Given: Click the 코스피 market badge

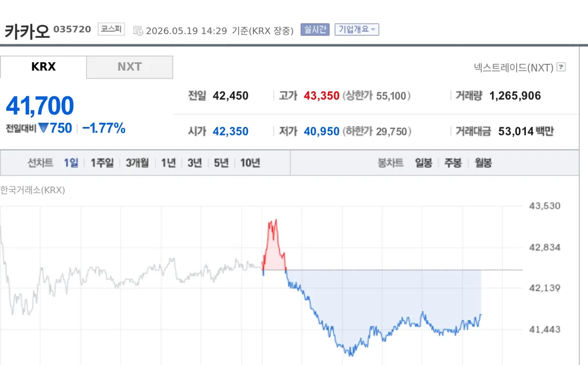Looking at the screenshot, I should tap(112, 29).
